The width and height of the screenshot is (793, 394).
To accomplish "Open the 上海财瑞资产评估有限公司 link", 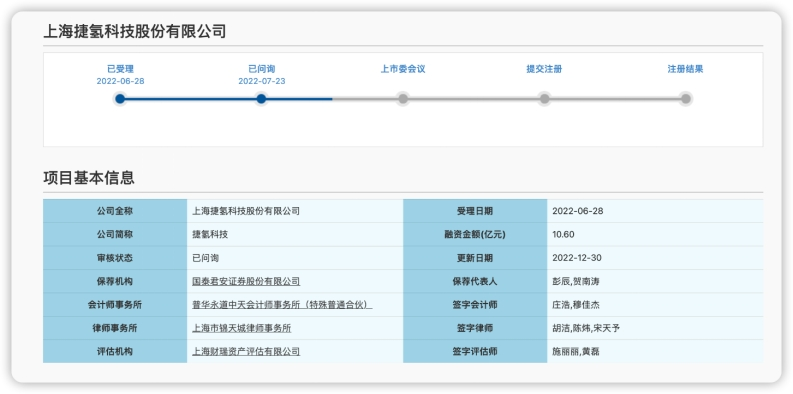I will (246, 352).
